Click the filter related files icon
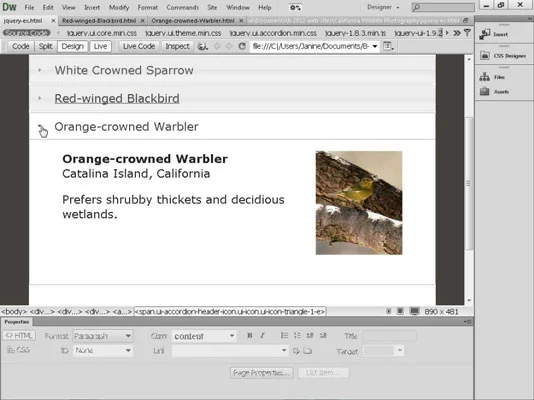Viewport: 534px width, 400px height. click(467, 33)
